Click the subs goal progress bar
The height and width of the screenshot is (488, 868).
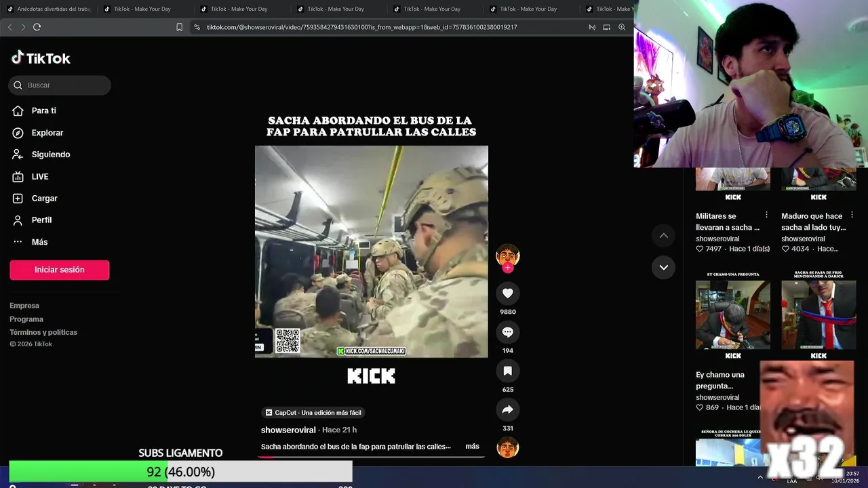click(x=181, y=472)
